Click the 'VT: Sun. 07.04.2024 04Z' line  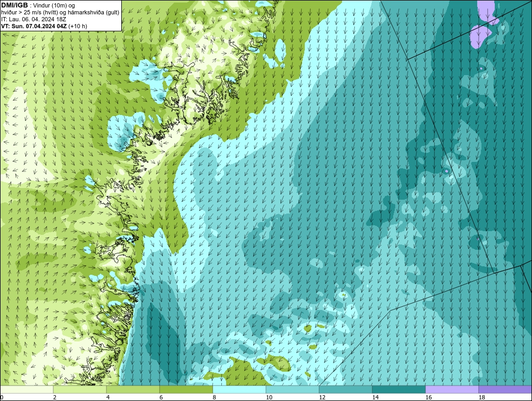34,26
